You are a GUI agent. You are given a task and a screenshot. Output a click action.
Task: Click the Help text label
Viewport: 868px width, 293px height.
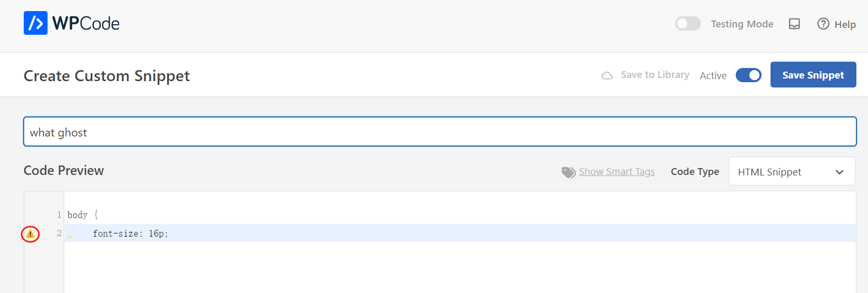coord(845,24)
